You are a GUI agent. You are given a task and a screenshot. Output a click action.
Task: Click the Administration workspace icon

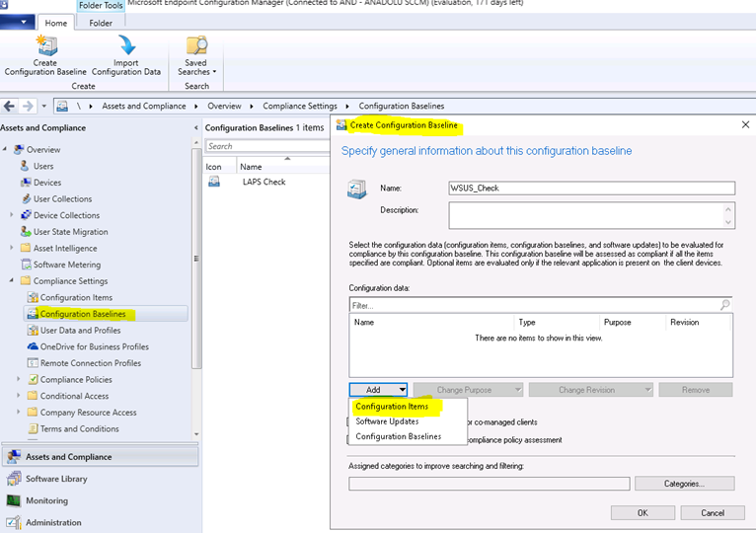[x=14, y=522]
